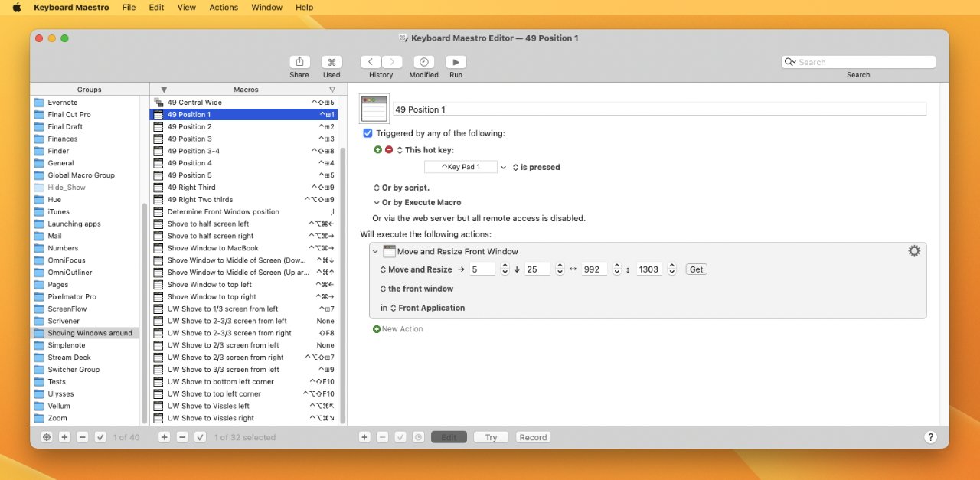Click the sort triangle left of the Macros header
Image resolution: width=980 pixels, height=480 pixels.
pos(164,90)
